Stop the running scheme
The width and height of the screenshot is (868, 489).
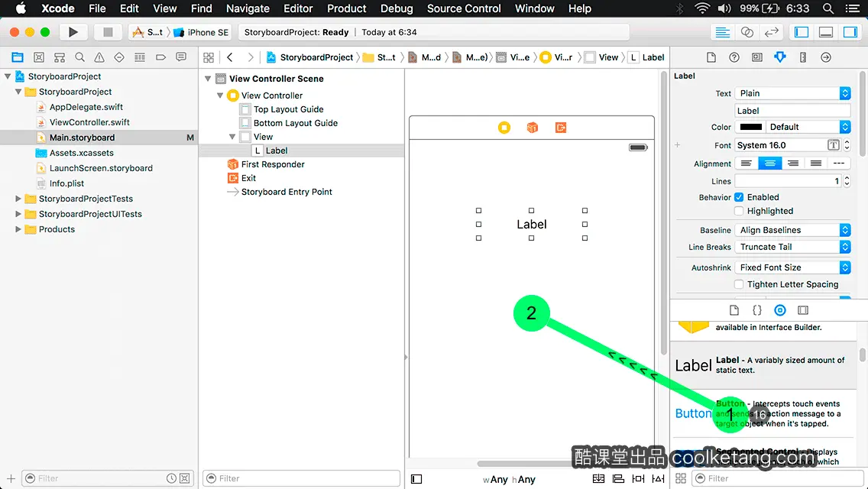(108, 32)
